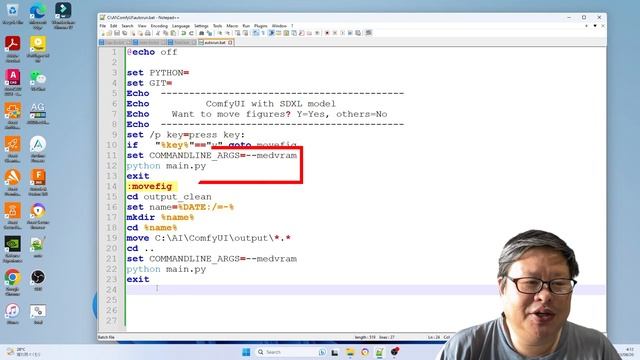Click 'set /p key=press key:' line
The height and width of the screenshot is (360, 640).
click(186, 135)
